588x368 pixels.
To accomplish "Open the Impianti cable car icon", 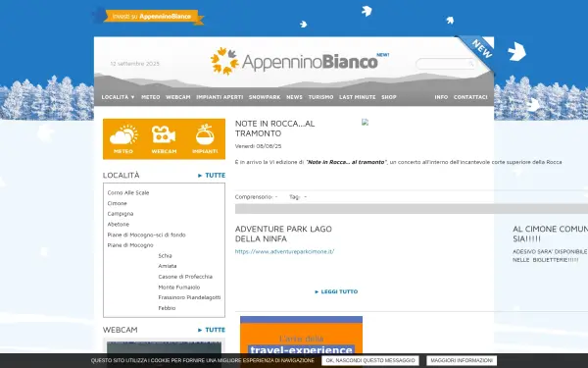I will click(x=205, y=139).
